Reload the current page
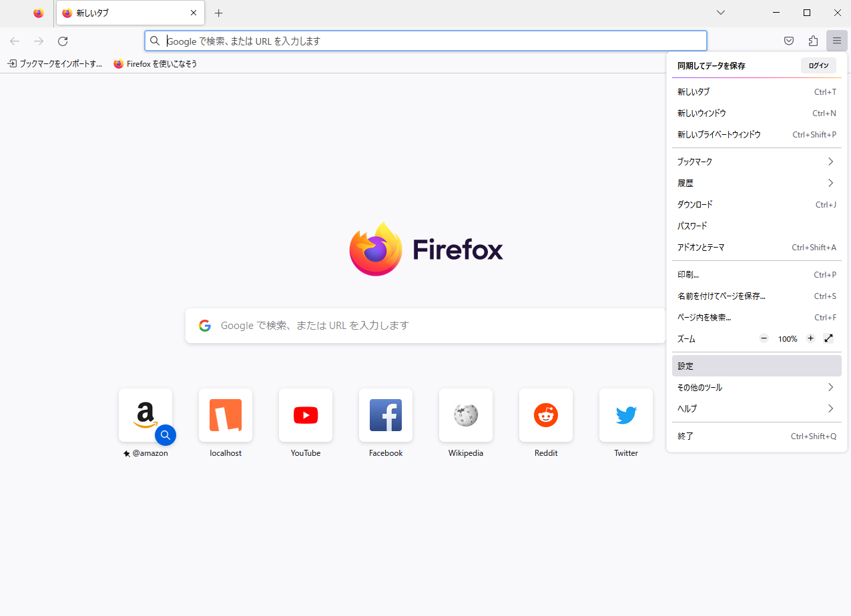851x616 pixels. pos(63,41)
